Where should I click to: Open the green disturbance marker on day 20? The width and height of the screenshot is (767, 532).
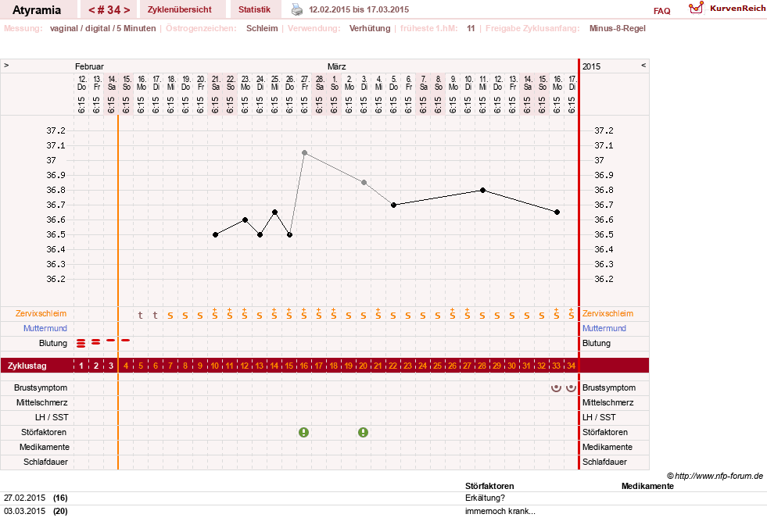(363, 432)
